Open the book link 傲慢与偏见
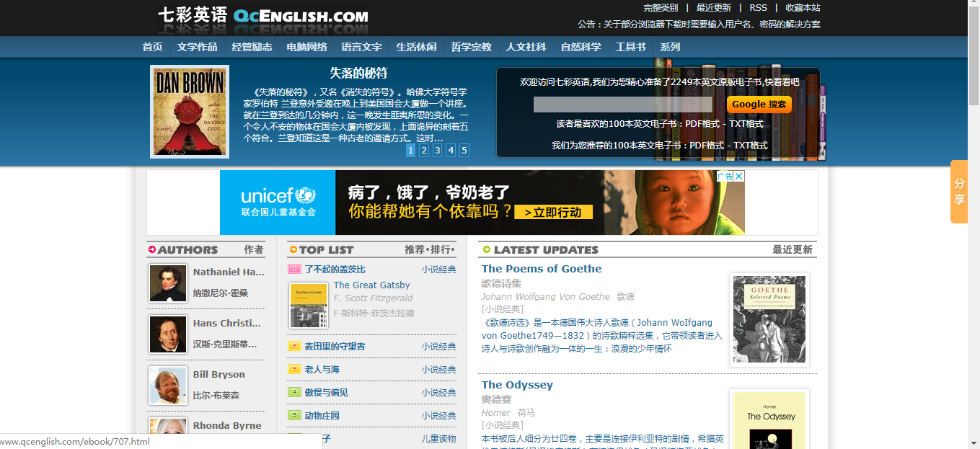The width and height of the screenshot is (980, 449). [326, 393]
